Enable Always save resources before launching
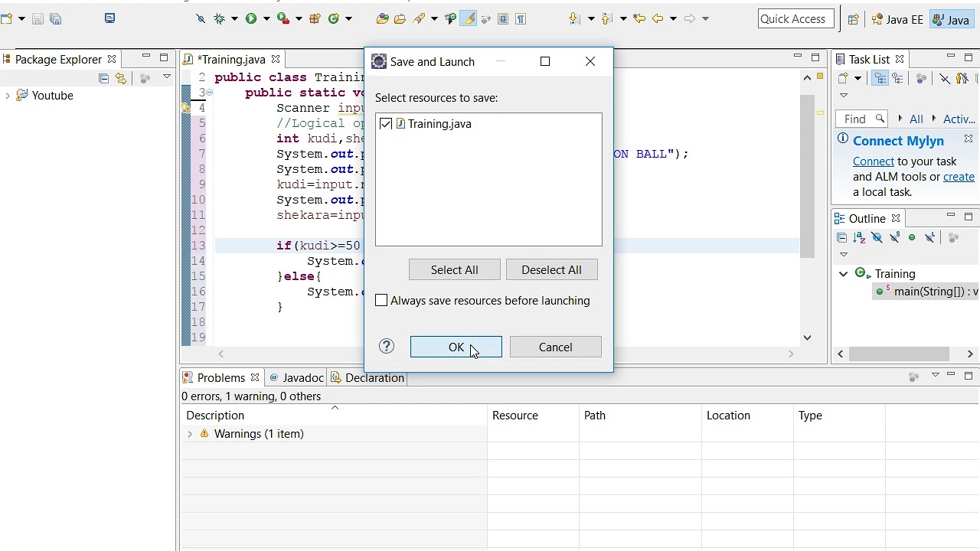Image resolution: width=980 pixels, height=551 pixels. pos(381,301)
